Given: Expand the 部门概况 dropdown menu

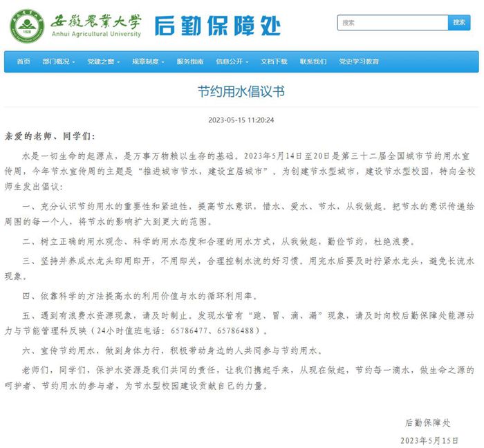Looking at the screenshot, I should (59, 62).
